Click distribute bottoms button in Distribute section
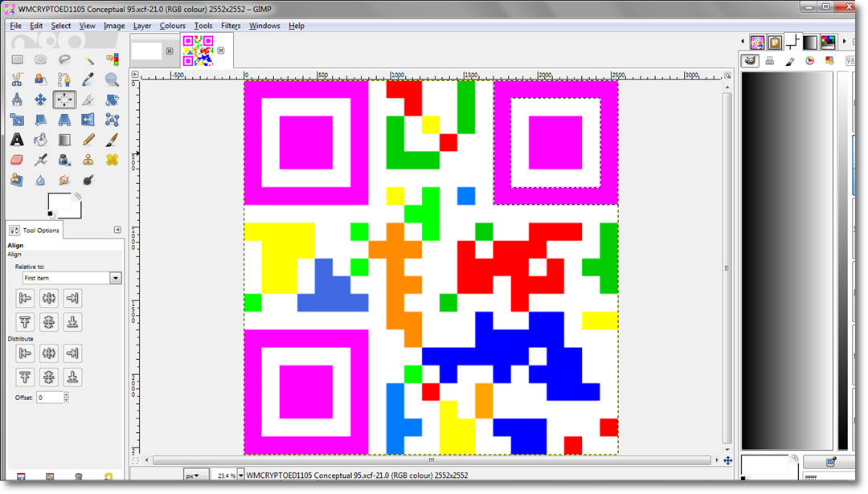The height and width of the screenshot is (494, 868). (x=72, y=377)
